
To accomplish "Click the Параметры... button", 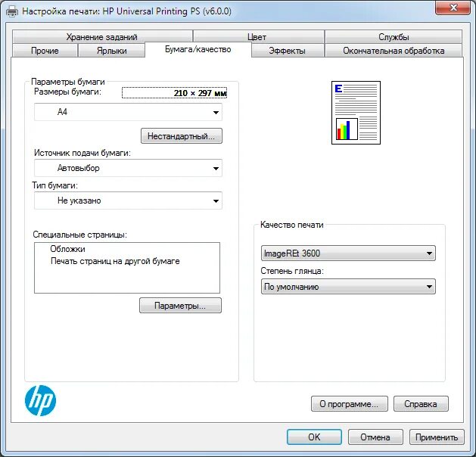I will (x=180, y=305).
